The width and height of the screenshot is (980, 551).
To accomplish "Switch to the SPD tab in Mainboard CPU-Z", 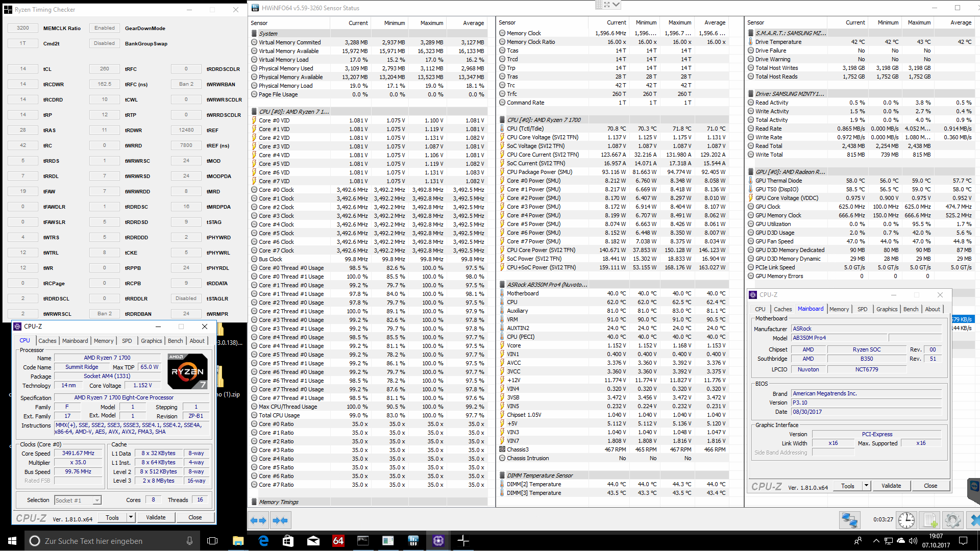I will click(862, 309).
